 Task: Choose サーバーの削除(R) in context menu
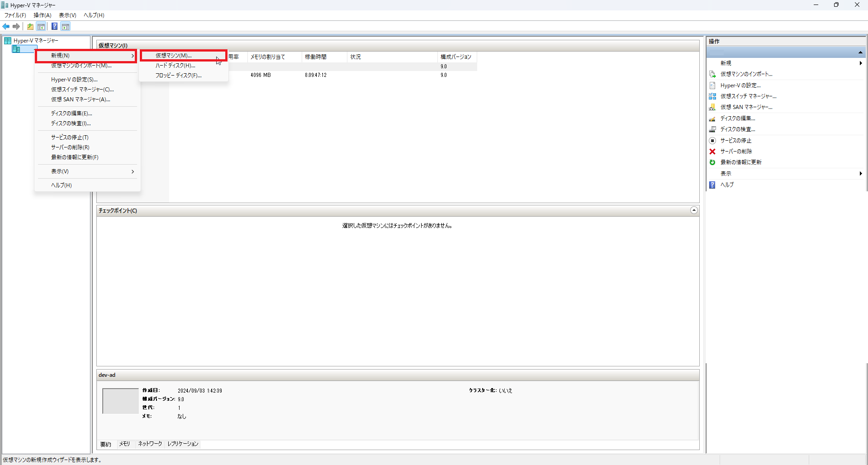point(87,147)
